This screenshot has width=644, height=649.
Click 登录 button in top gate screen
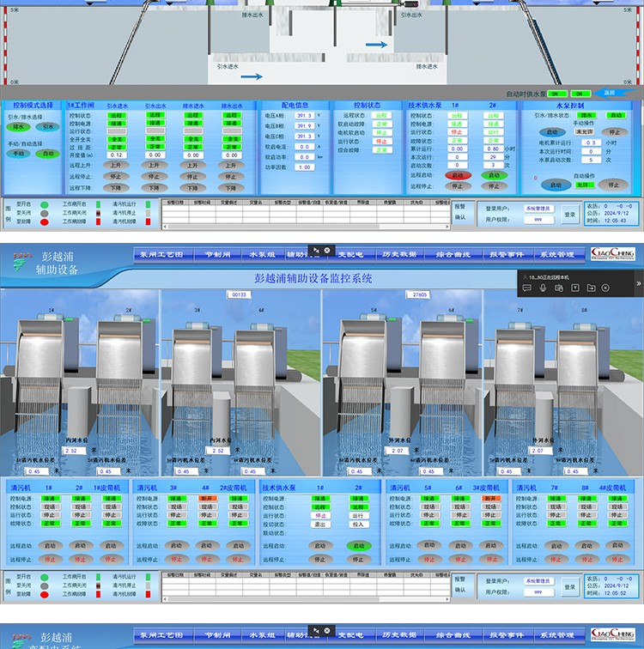pos(570,215)
